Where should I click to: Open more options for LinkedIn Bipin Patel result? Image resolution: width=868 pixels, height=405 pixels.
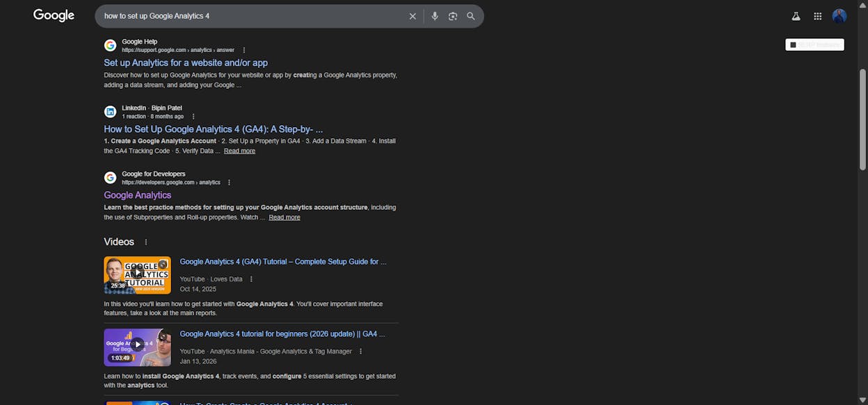[x=193, y=117]
